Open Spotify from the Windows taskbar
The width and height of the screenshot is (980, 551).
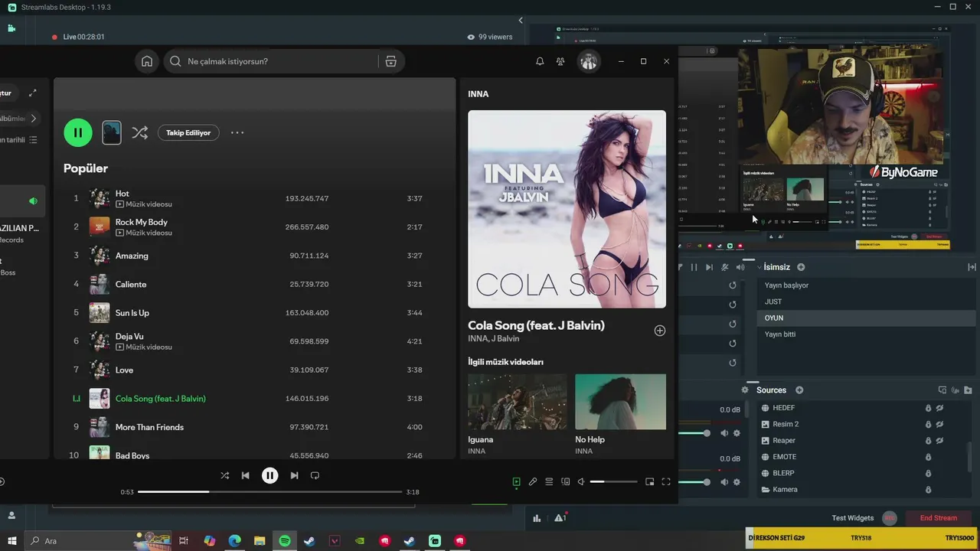coord(284,541)
